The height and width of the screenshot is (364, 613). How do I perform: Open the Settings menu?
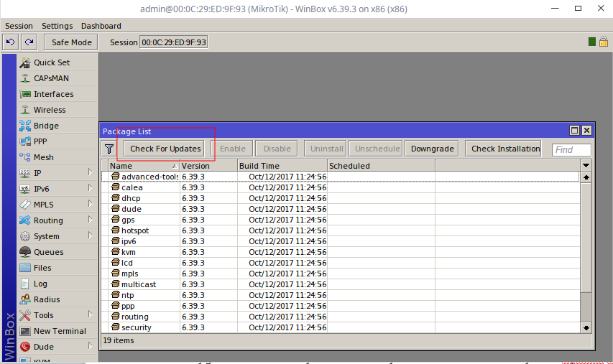click(x=57, y=26)
